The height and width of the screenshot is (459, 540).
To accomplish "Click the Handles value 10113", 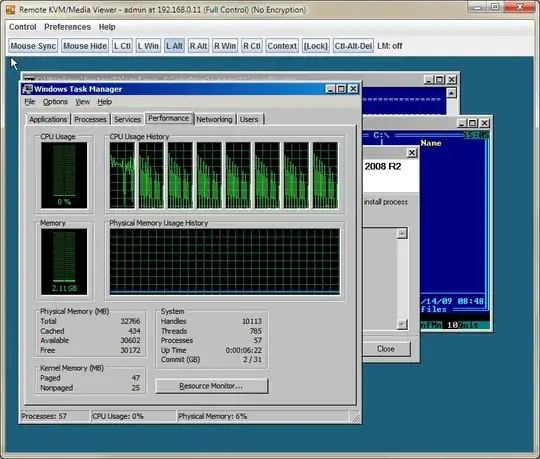I will 252,321.
